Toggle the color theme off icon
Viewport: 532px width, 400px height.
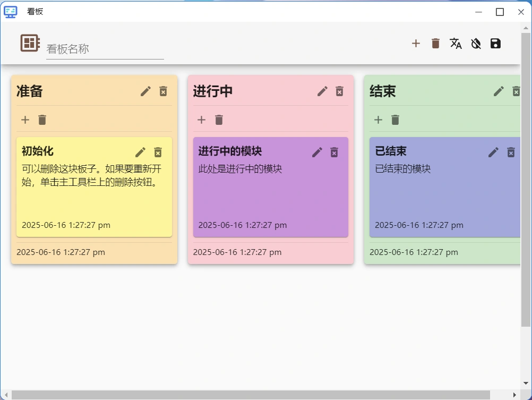476,44
